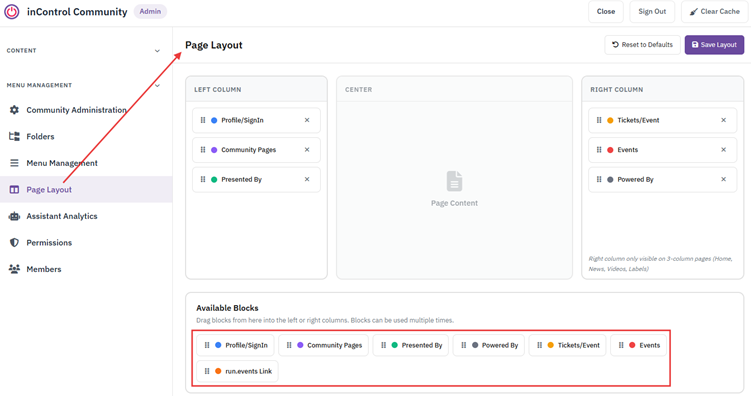
Task: Click drag handle of available Community Pages block
Action: (x=289, y=345)
